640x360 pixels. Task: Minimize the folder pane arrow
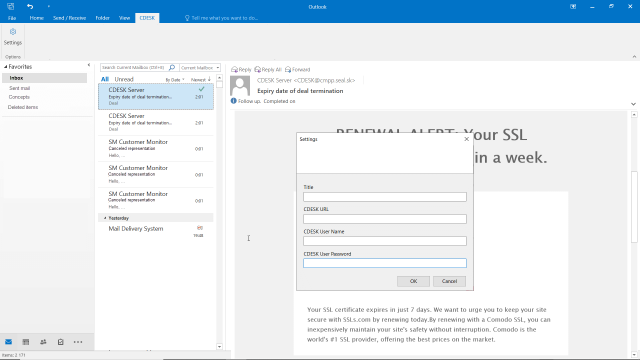89,65
